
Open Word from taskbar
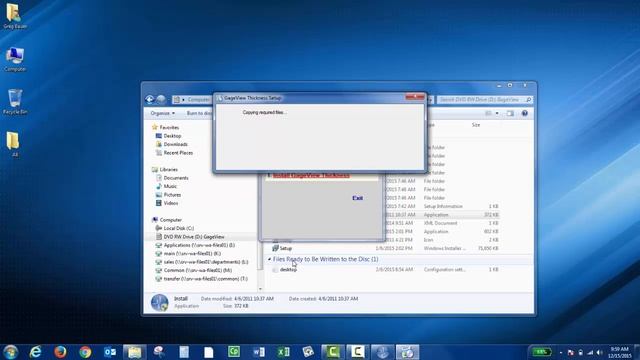[259, 352]
